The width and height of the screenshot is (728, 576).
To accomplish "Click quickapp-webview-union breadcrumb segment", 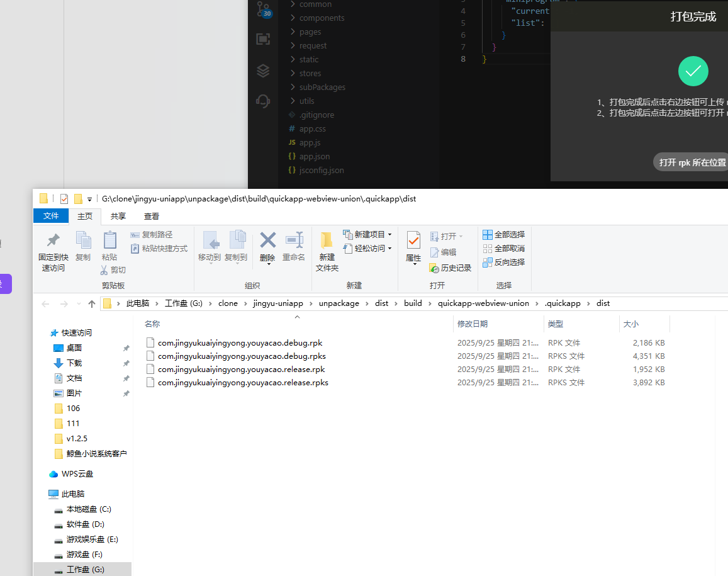I will (x=483, y=303).
